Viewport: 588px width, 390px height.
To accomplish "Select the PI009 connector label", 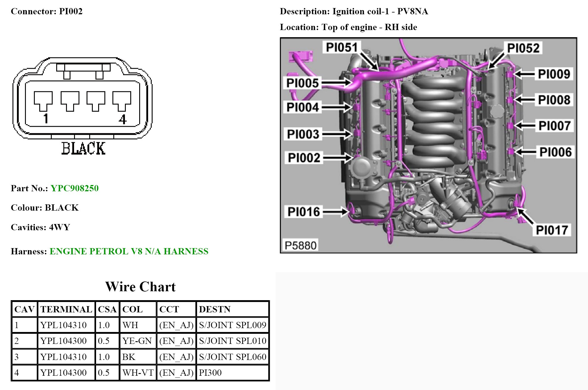I will (554, 74).
